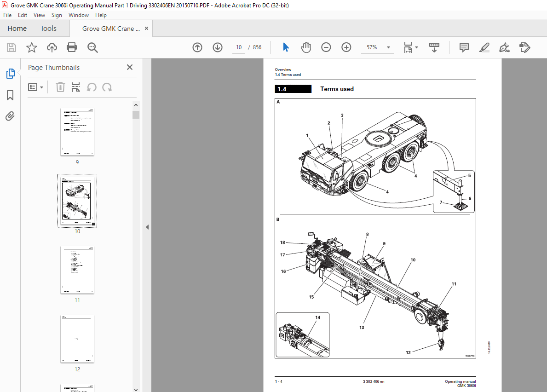Open the Bookmarks sidebar panel
Viewport: 547px width, 392px height.
(10, 95)
